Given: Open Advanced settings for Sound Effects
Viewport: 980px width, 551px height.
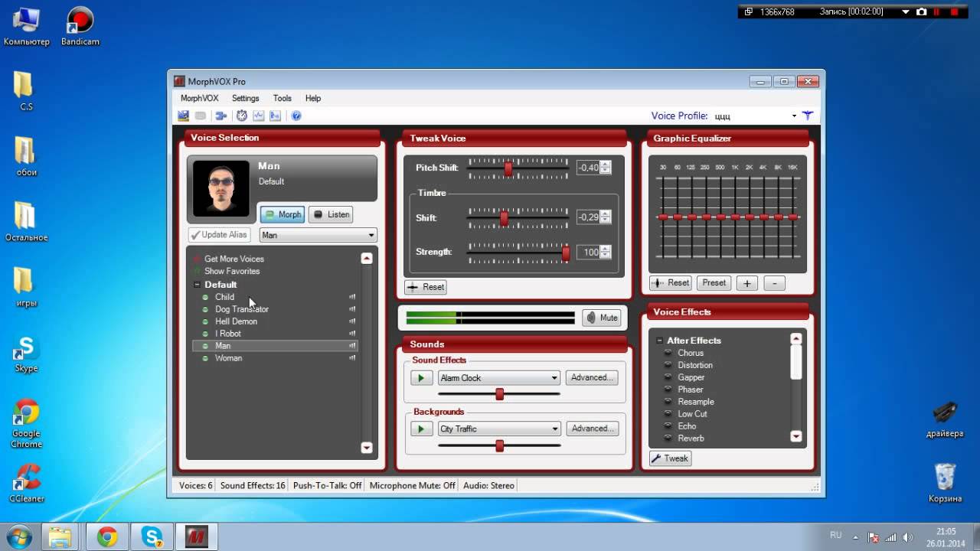Looking at the screenshot, I should click(x=592, y=377).
